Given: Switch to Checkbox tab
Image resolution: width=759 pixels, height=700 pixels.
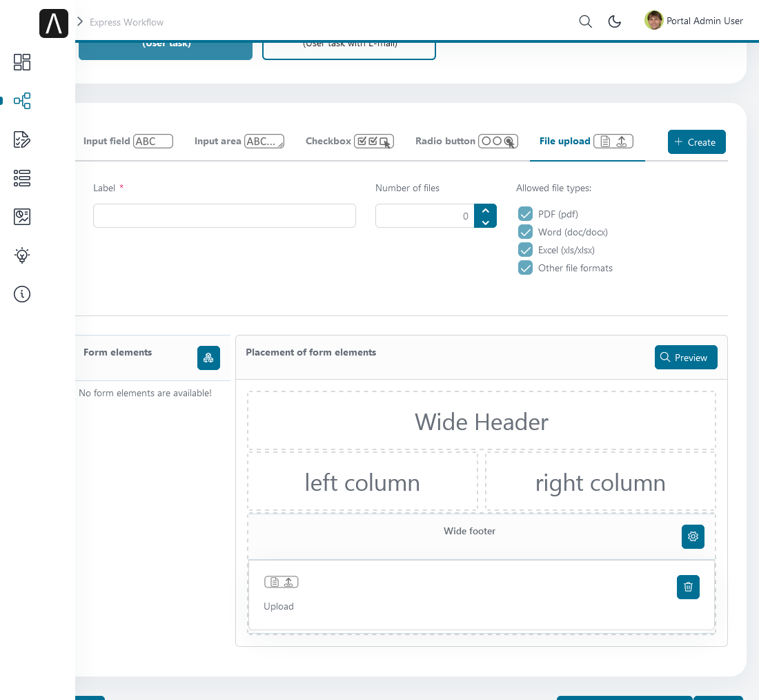Looking at the screenshot, I should coord(350,141).
